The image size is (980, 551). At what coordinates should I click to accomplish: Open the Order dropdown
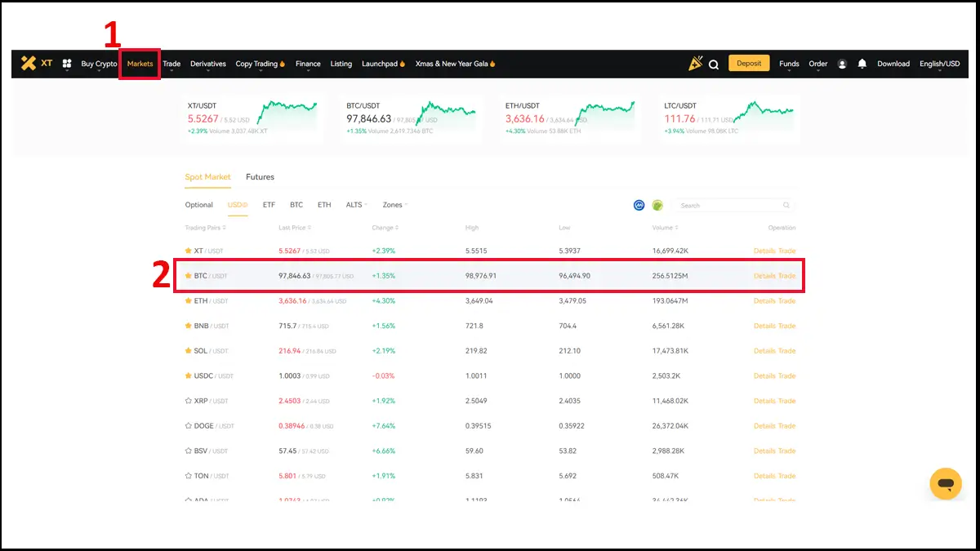pos(818,64)
